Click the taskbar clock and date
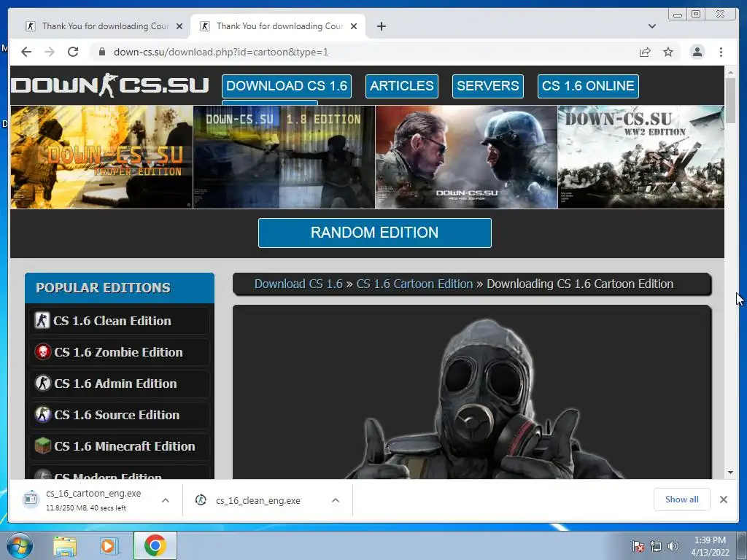The image size is (747, 560). click(710, 546)
